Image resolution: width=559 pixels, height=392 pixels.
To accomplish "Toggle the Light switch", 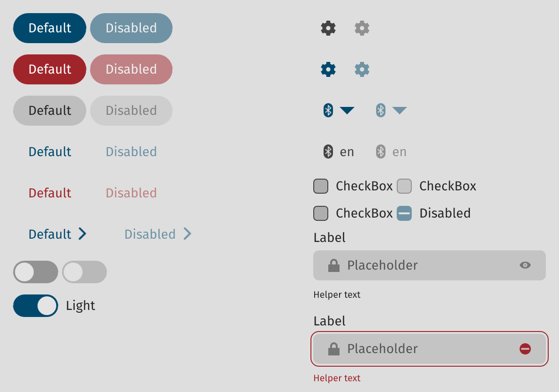I will [36, 306].
